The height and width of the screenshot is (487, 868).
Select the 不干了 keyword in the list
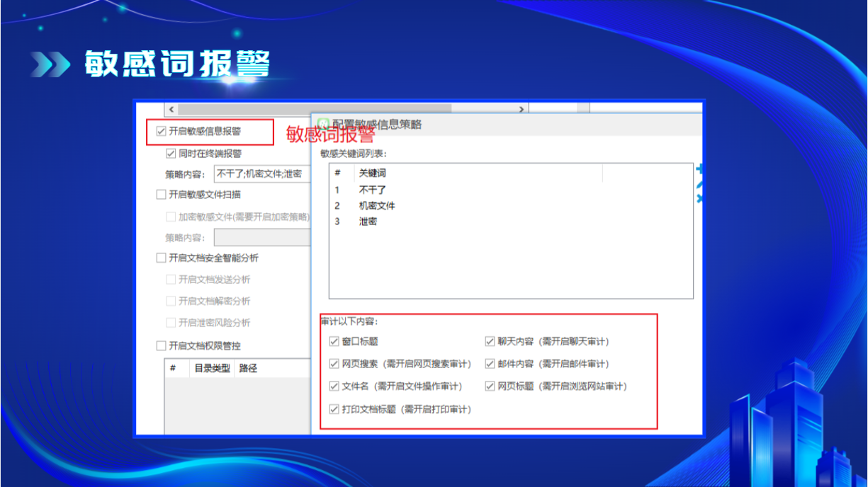pos(373,190)
